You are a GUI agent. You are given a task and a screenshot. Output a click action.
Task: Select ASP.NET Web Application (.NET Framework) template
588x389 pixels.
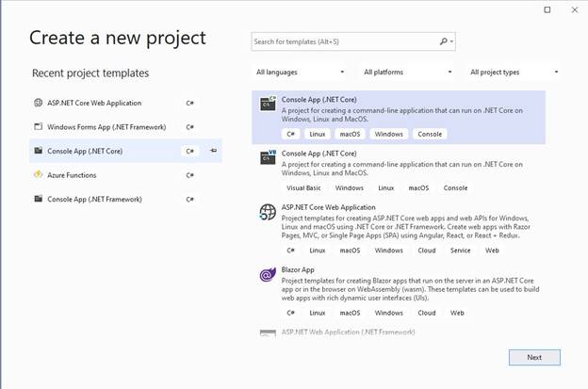coord(348,332)
